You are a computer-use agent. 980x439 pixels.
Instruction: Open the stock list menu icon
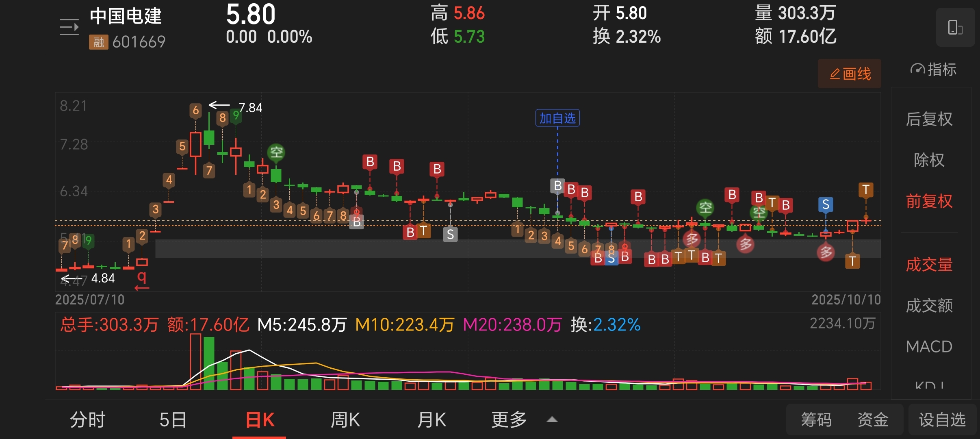[69, 27]
